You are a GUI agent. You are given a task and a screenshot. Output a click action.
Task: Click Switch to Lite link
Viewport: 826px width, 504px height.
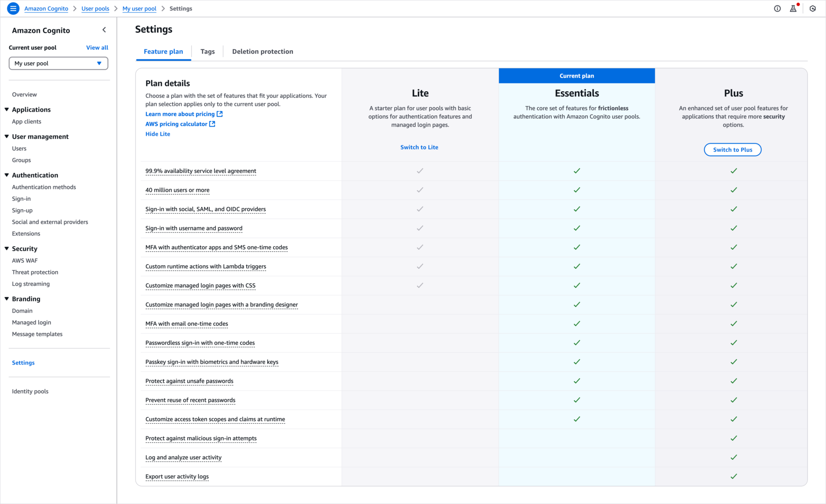419,147
